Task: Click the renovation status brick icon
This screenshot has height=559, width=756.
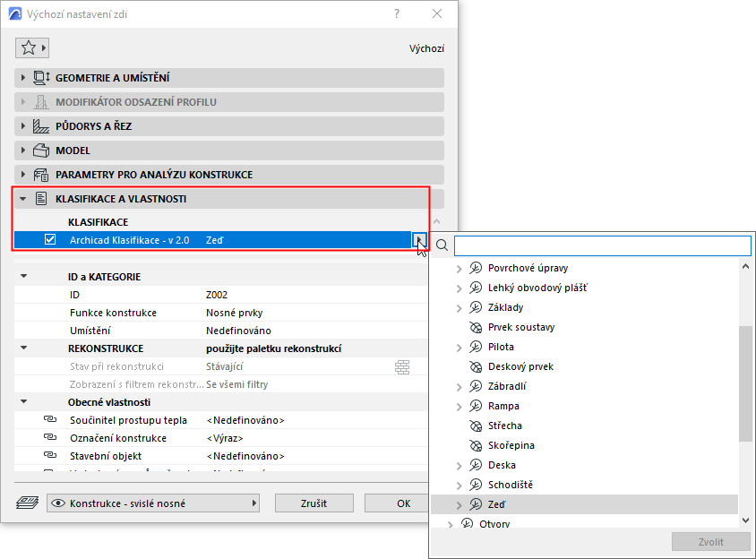Action: click(402, 367)
